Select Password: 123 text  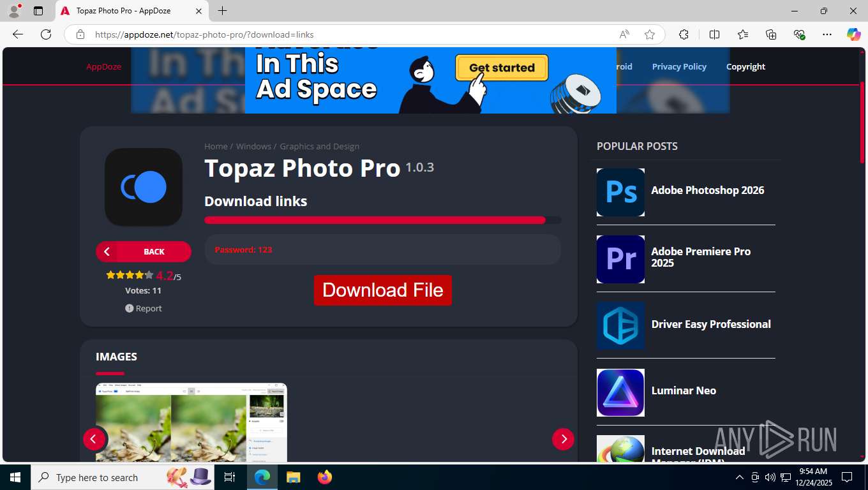pos(243,249)
